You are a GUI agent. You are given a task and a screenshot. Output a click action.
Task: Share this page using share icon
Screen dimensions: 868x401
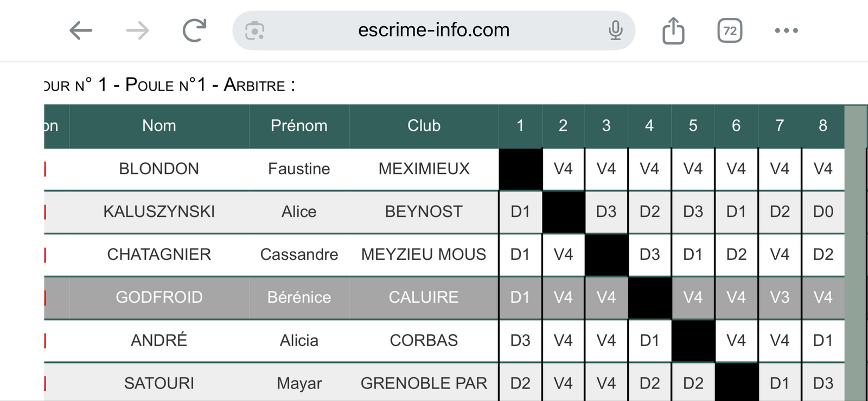(673, 30)
